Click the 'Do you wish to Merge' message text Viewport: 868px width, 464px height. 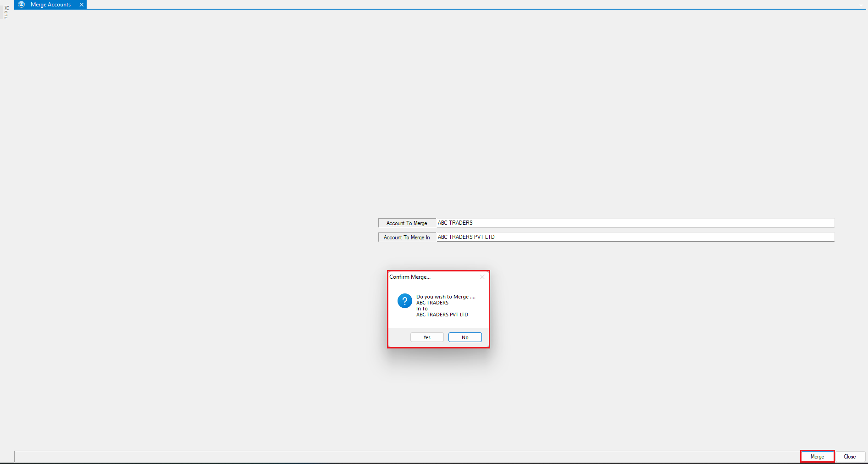tap(445, 297)
